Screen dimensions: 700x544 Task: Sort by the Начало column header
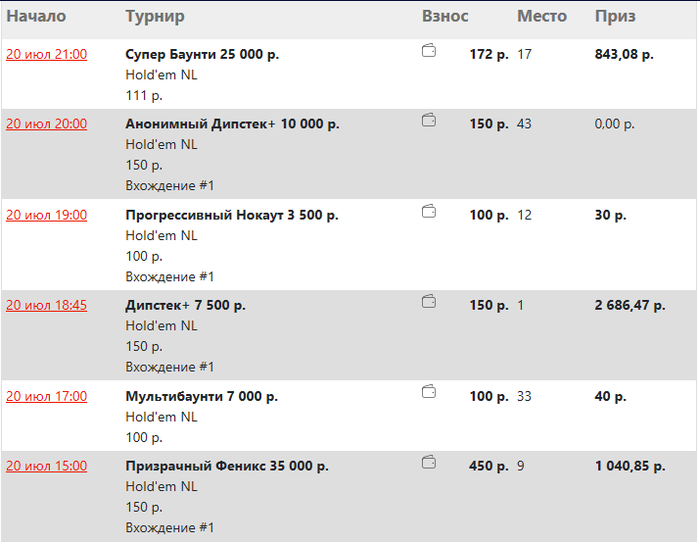coord(36,17)
